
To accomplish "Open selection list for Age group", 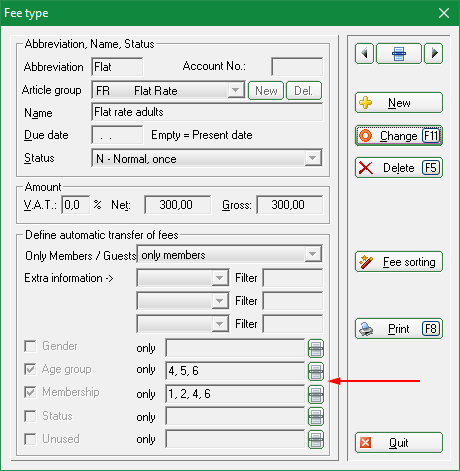I will 316,371.
